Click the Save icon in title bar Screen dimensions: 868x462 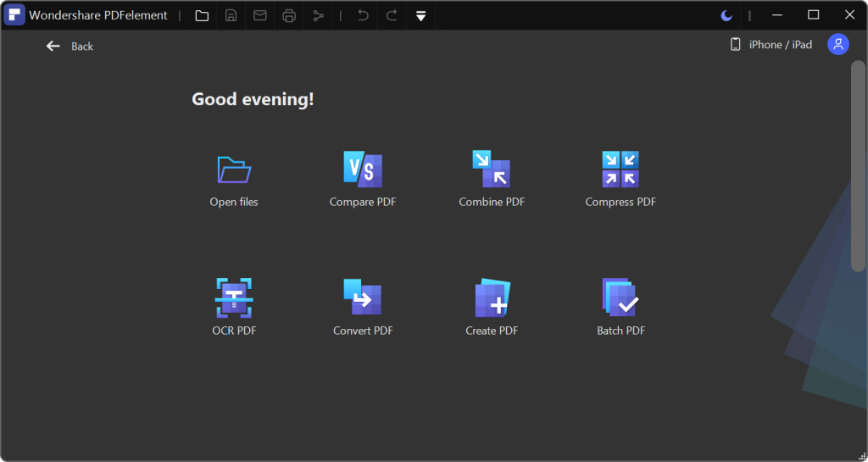[231, 15]
